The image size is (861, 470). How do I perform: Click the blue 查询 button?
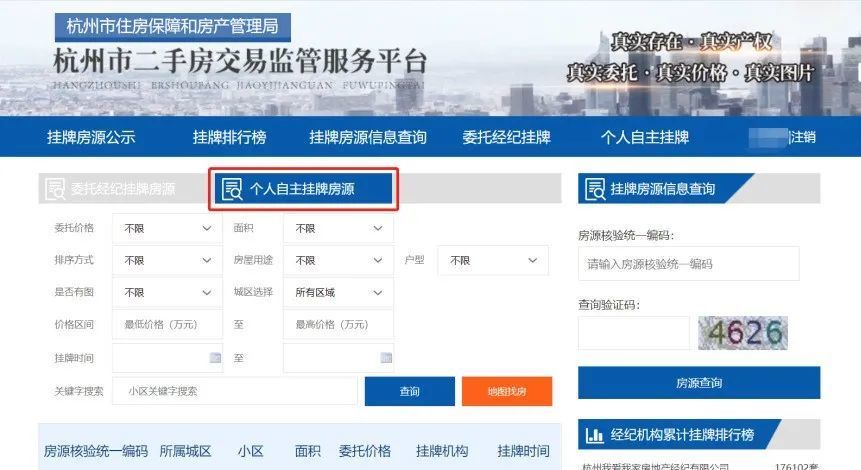coord(410,391)
